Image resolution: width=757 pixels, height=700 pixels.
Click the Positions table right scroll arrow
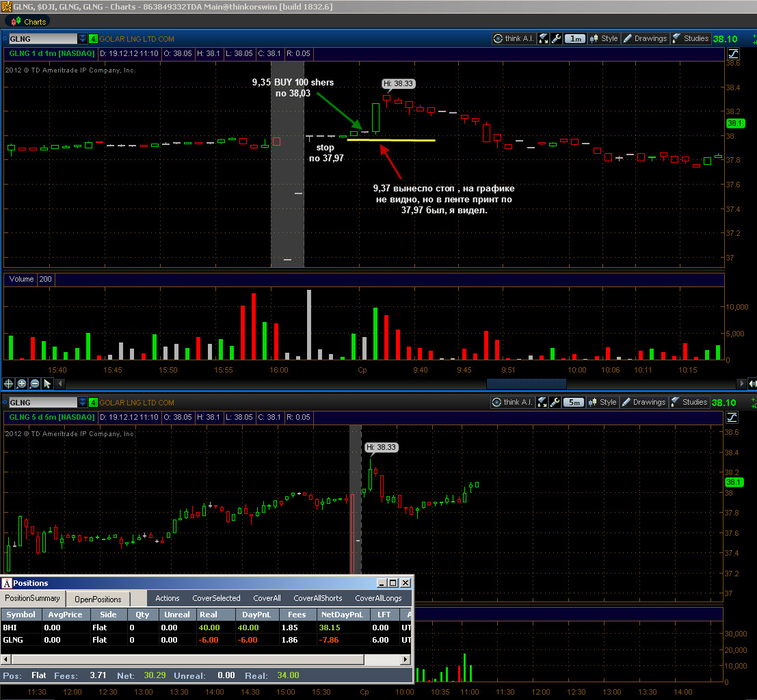pos(406,660)
